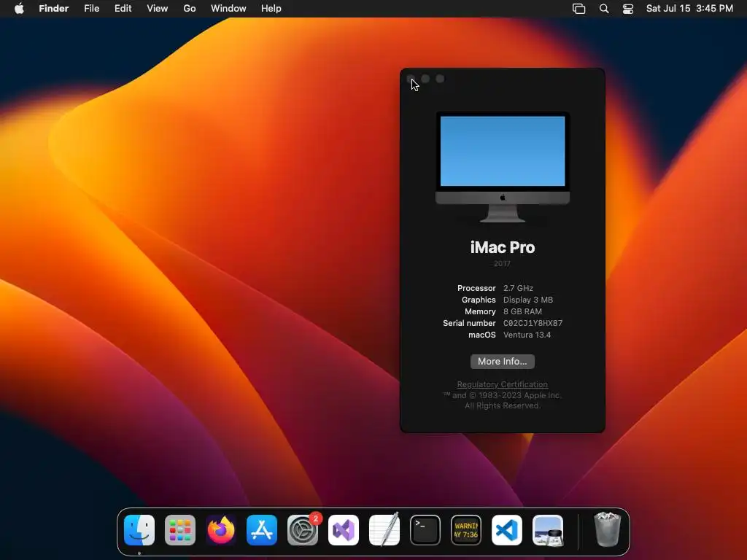Image resolution: width=747 pixels, height=560 pixels.
Task: Open Spotlight search in menu bar
Action: click(603, 9)
